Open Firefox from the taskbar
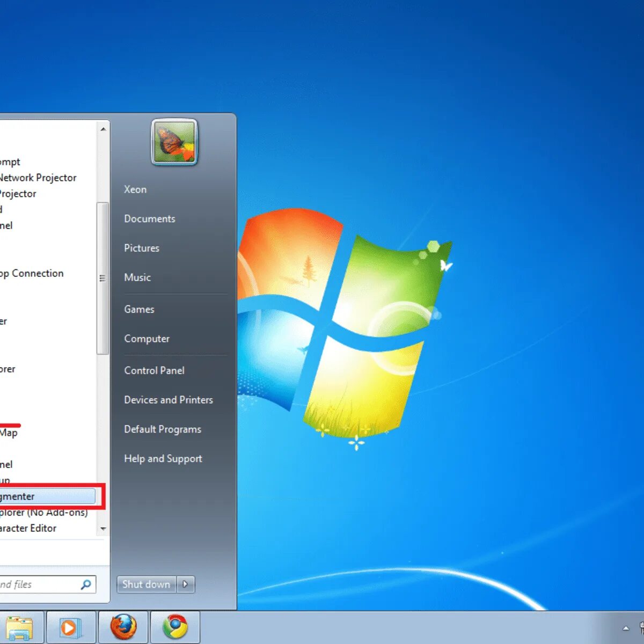 click(123, 627)
